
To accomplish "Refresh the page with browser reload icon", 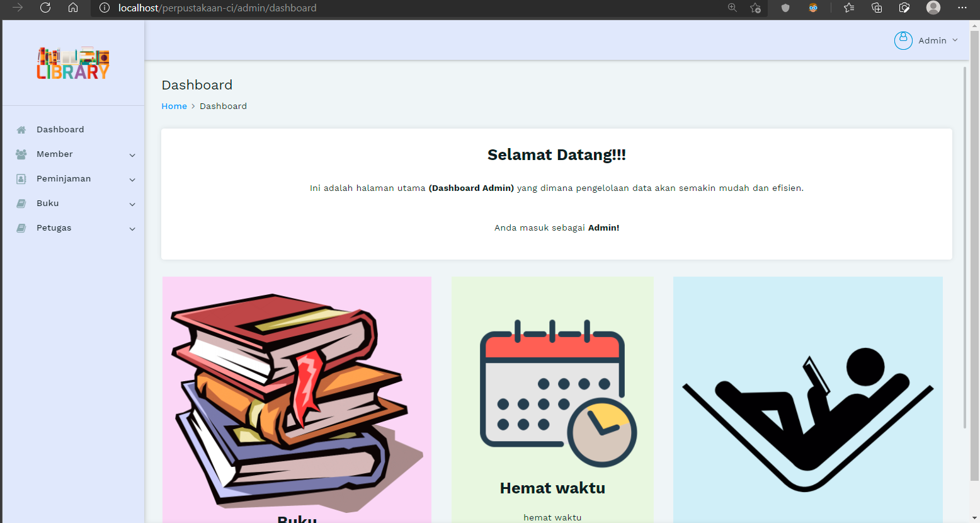I will (45, 8).
